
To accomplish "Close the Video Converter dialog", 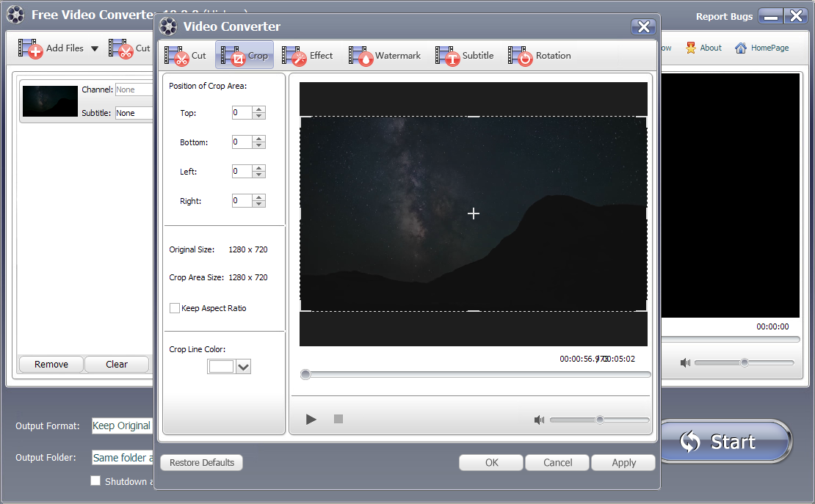I will point(643,26).
